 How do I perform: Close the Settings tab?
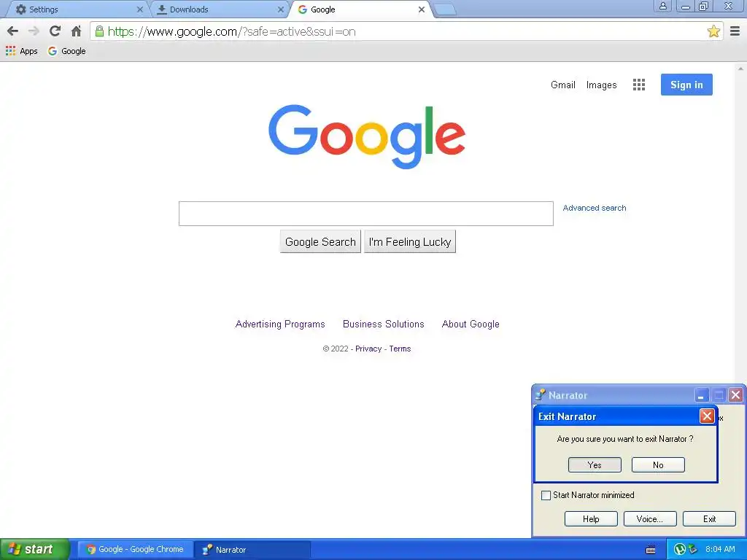coord(139,9)
